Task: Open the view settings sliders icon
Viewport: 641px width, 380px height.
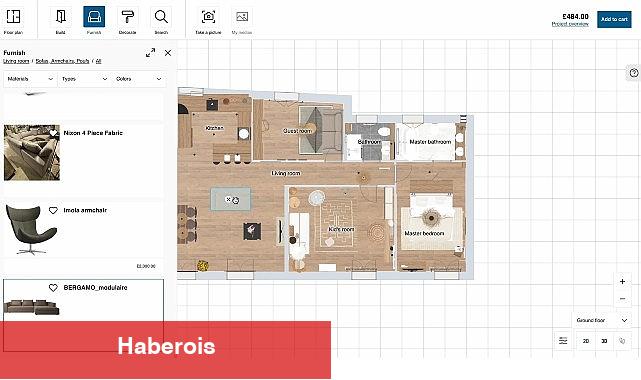Action: coord(563,341)
